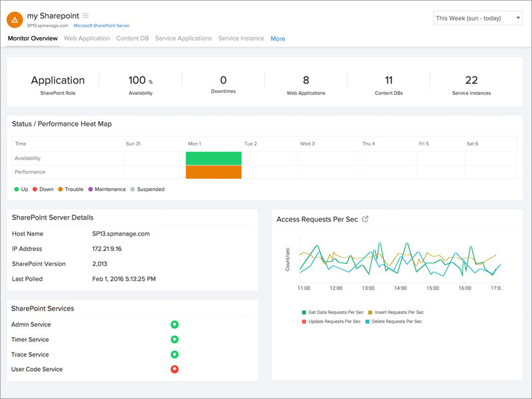532x399 pixels.
Task: Select the Service Applications view
Action: (x=184, y=38)
